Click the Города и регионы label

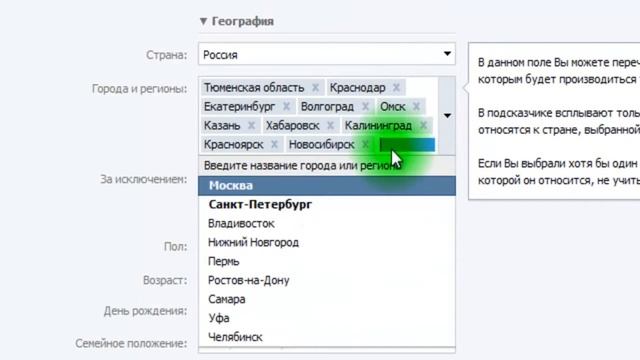[140, 89]
